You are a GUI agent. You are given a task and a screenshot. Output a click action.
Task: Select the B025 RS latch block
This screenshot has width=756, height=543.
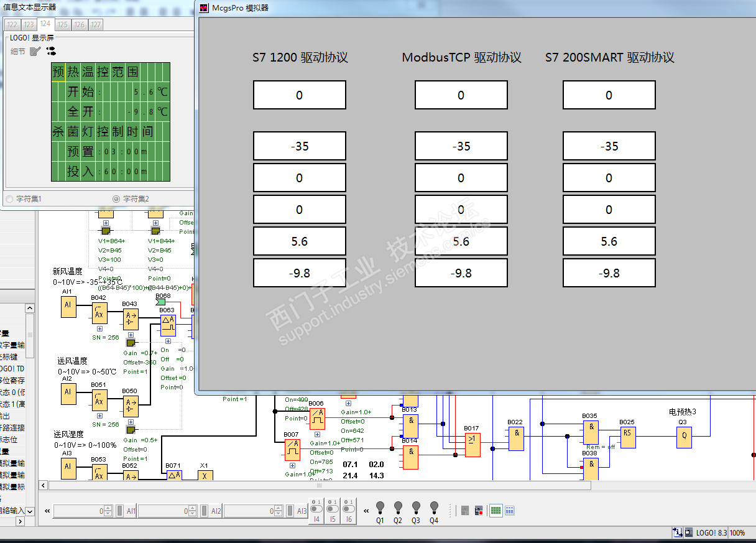pyautogui.click(x=628, y=437)
